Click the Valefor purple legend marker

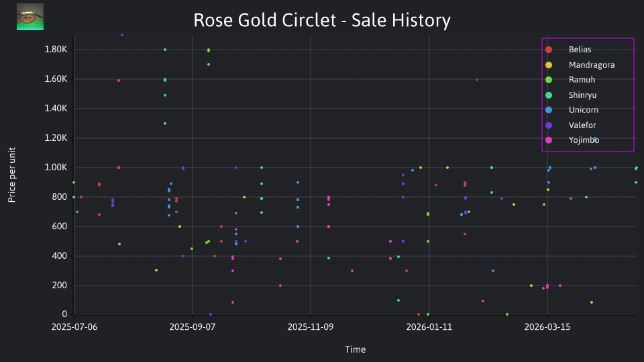549,125
